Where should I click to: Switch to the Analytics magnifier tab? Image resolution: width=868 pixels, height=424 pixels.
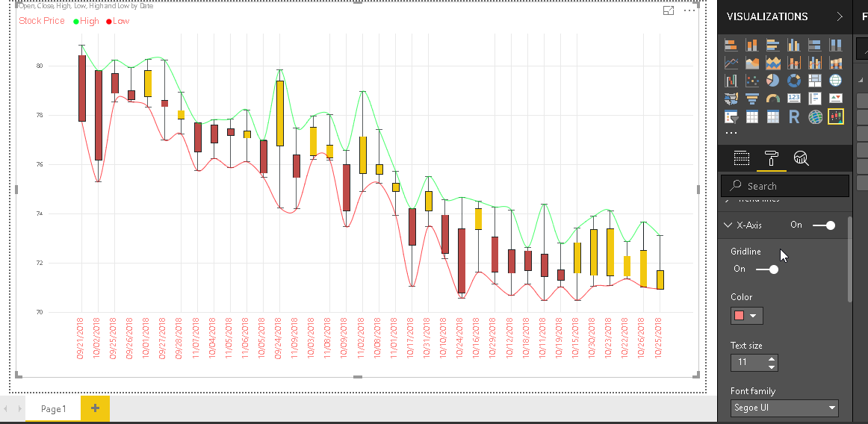(x=801, y=158)
